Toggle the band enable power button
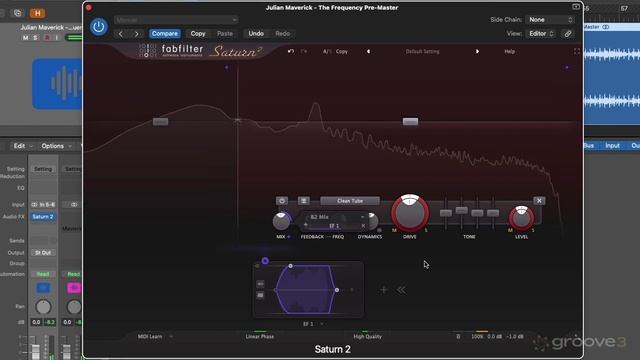Image resolution: width=640 pixels, height=360 pixels. coord(282,201)
